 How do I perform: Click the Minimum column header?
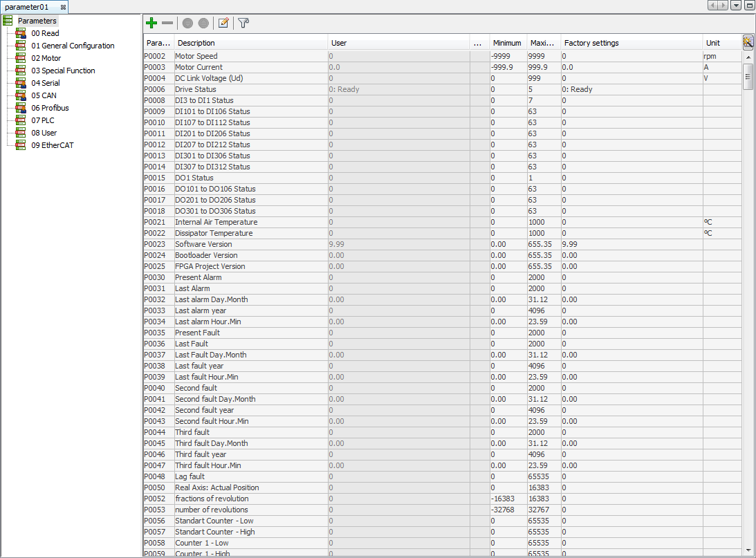coord(506,43)
